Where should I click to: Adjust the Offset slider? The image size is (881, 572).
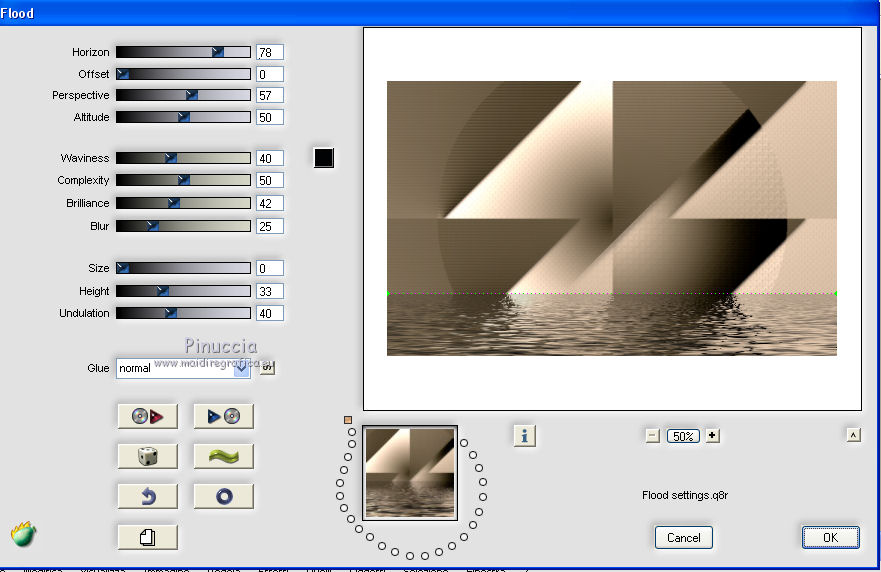(183, 74)
